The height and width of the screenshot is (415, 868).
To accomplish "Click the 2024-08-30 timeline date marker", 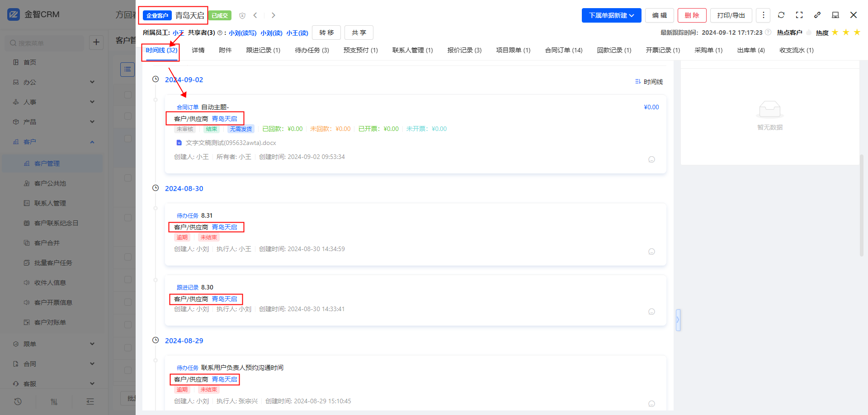I will coord(184,188).
